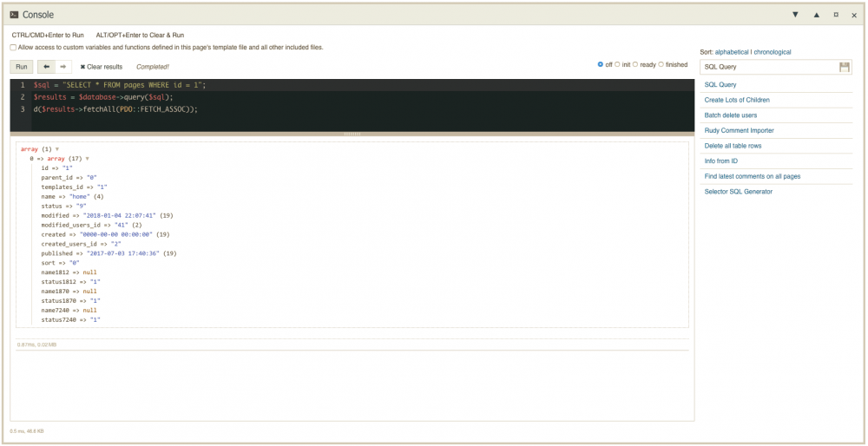
Task: Sort snippets by chronological order
Action: coord(773,52)
